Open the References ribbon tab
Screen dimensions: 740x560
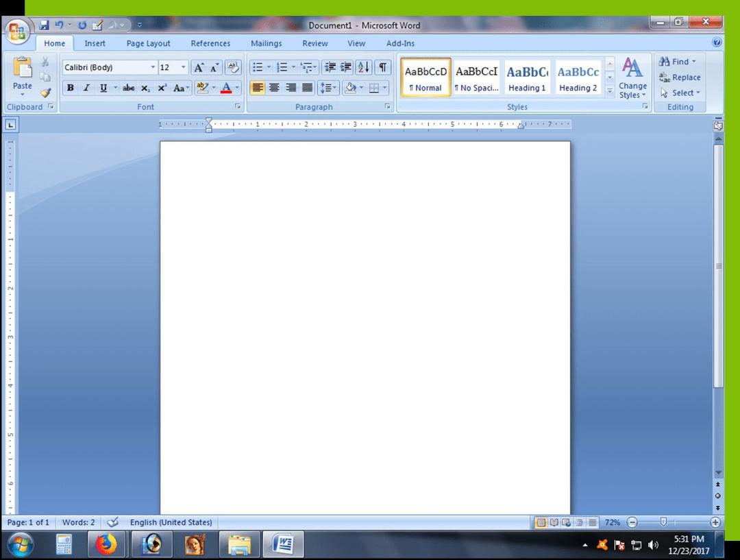(x=210, y=43)
